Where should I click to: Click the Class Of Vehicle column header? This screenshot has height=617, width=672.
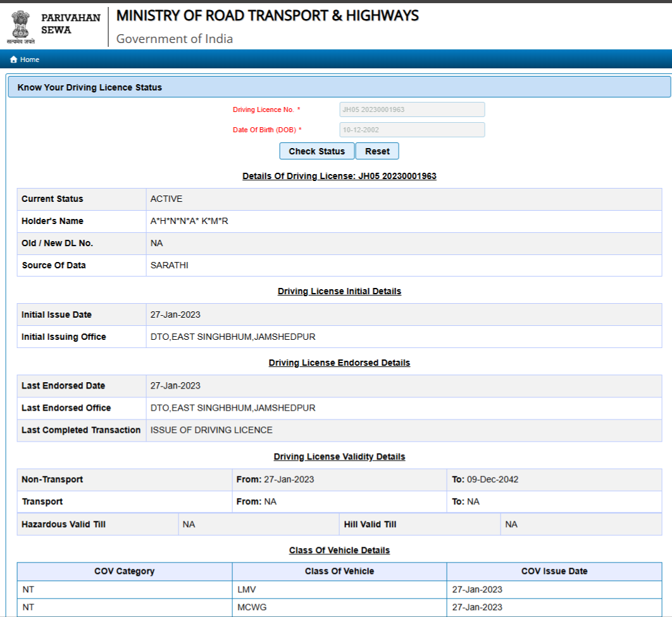tap(339, 571)
